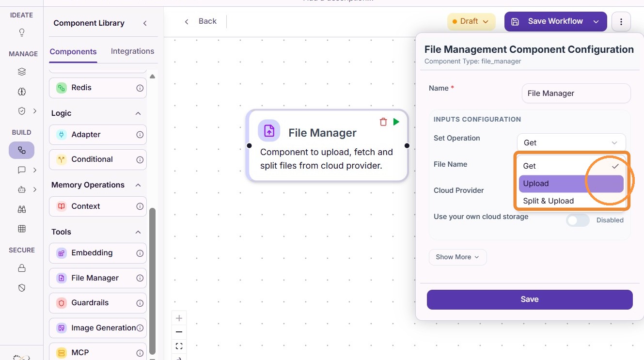
Task: Collapse the Tools section chevron
Action: click(138, 232)
